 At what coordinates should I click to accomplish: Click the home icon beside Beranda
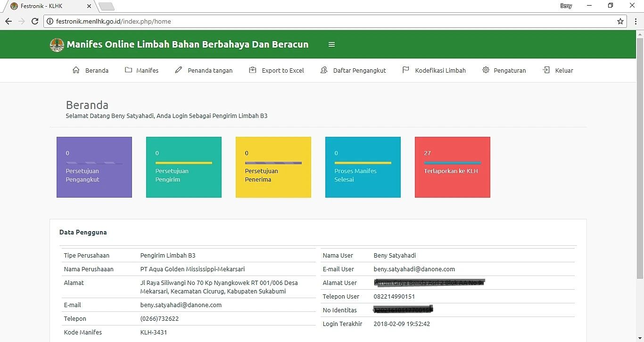pyautogui.click(x=76, y=70)
